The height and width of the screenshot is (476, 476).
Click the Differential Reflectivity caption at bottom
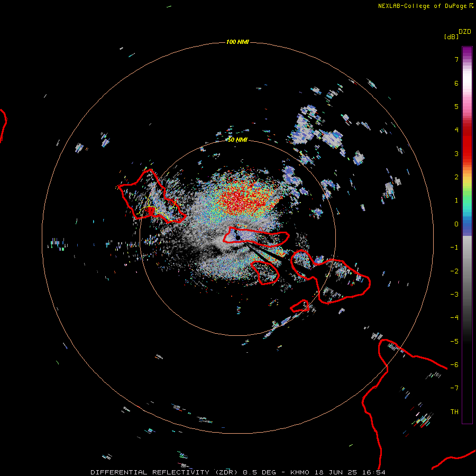click(237, 472)
